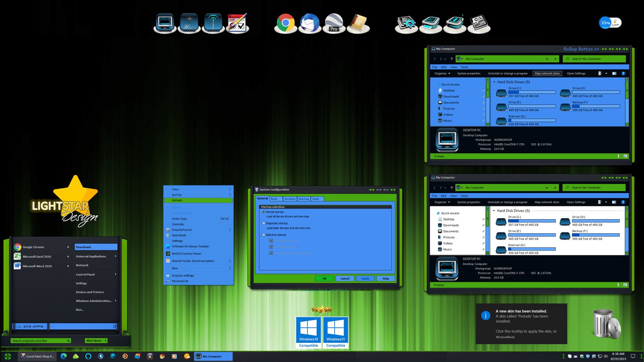Click the volume icon in system tray
644x362 pixels.
point(605,356)
